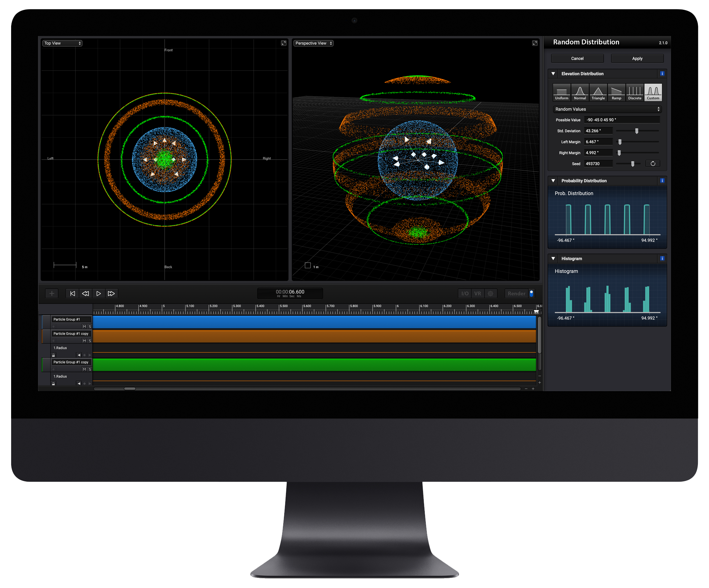Click the Cancel button
This screenshot has width=709, height=588.
[x=577, y=58]
